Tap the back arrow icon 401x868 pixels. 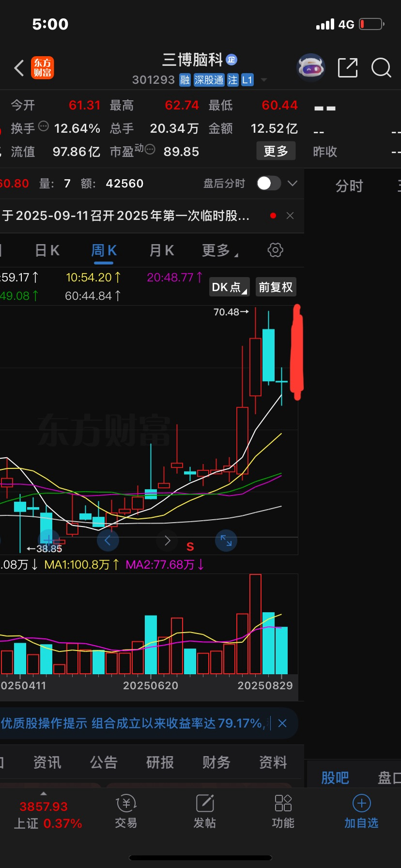point(19,68)
